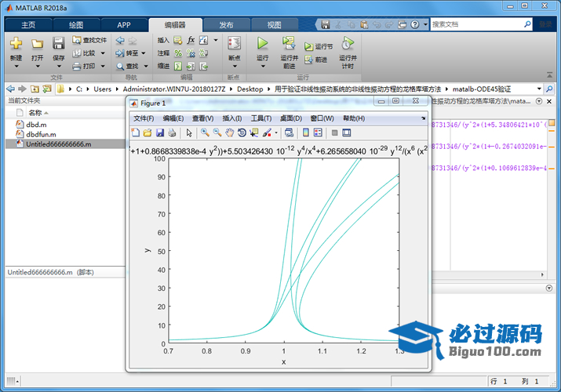Screen dimensions: 561x392
Task: Open the 编辑(E) menu in Figure 1
Action: pos(173,118)
